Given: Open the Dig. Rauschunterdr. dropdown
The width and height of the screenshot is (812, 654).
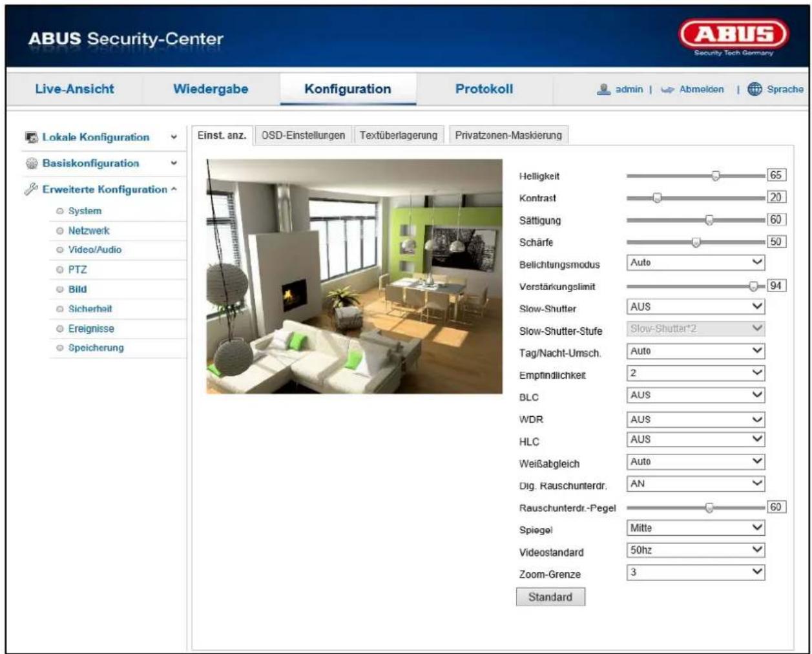Looking at the screenshot, I should pos(696,483).
